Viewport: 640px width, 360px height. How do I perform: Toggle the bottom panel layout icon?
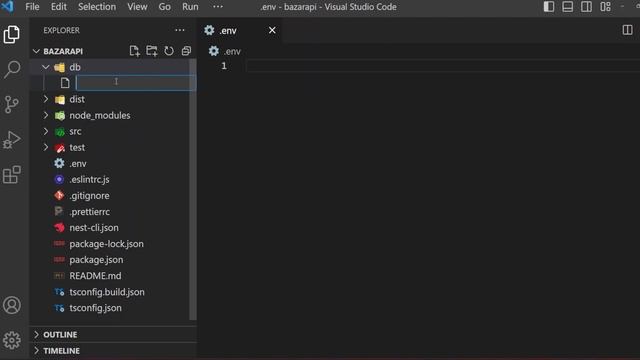568,7
